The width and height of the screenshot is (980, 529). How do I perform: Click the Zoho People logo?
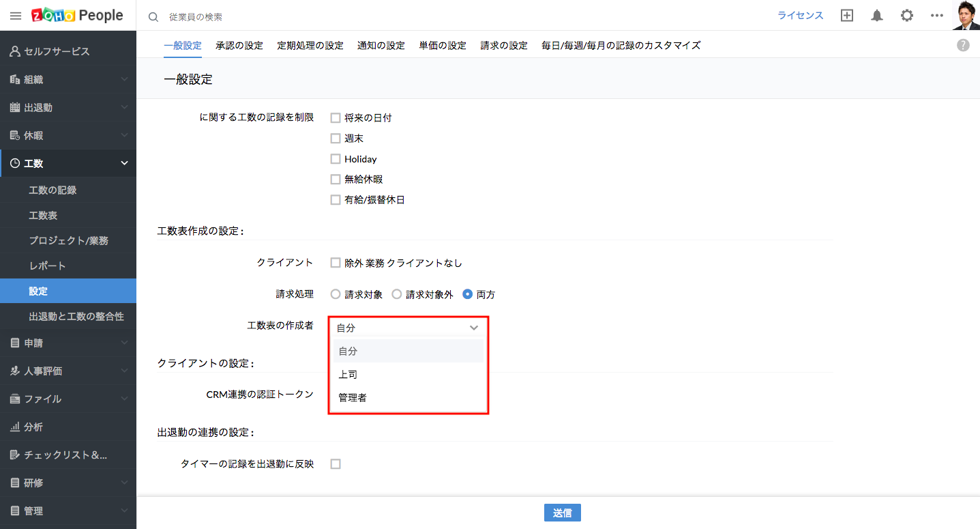point(77,16)
